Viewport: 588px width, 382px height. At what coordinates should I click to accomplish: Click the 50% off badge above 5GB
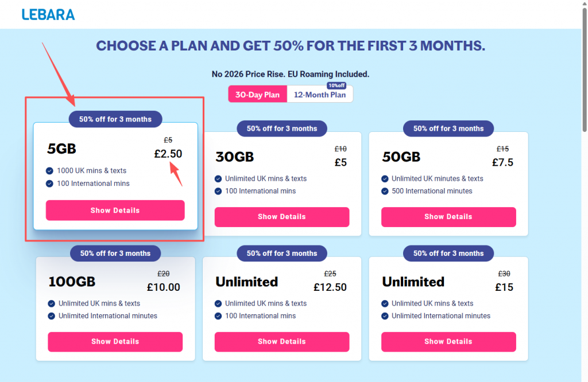tap(115, 119)
